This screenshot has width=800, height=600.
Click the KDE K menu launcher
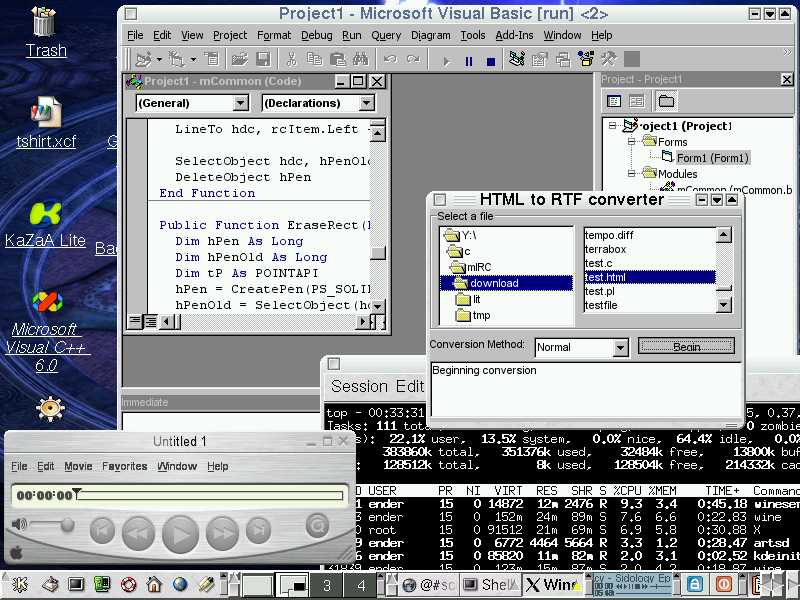coord(18,585)
